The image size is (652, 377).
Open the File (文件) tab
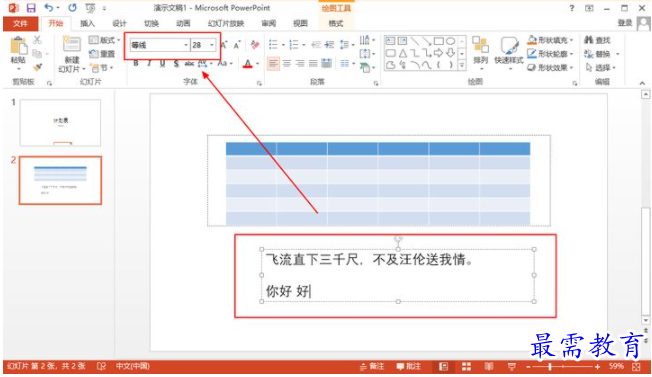click(x=20, y=24)
